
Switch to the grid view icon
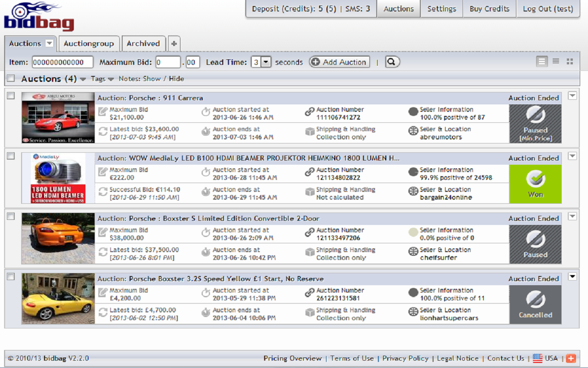570,62
